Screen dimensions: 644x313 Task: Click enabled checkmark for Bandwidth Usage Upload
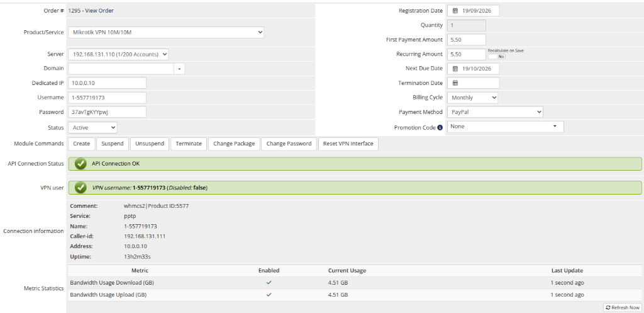coord(269,295)
